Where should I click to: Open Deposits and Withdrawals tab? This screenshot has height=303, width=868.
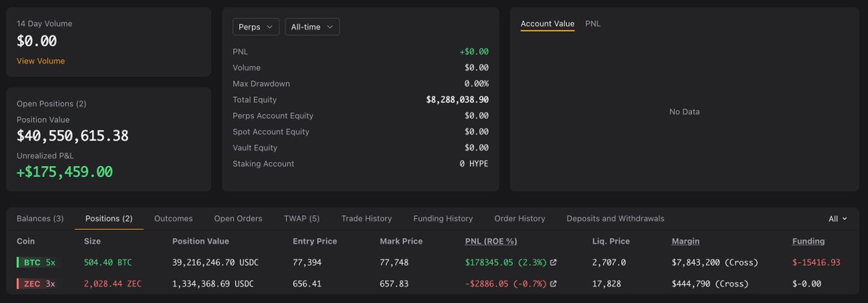(x=615, y=219)
